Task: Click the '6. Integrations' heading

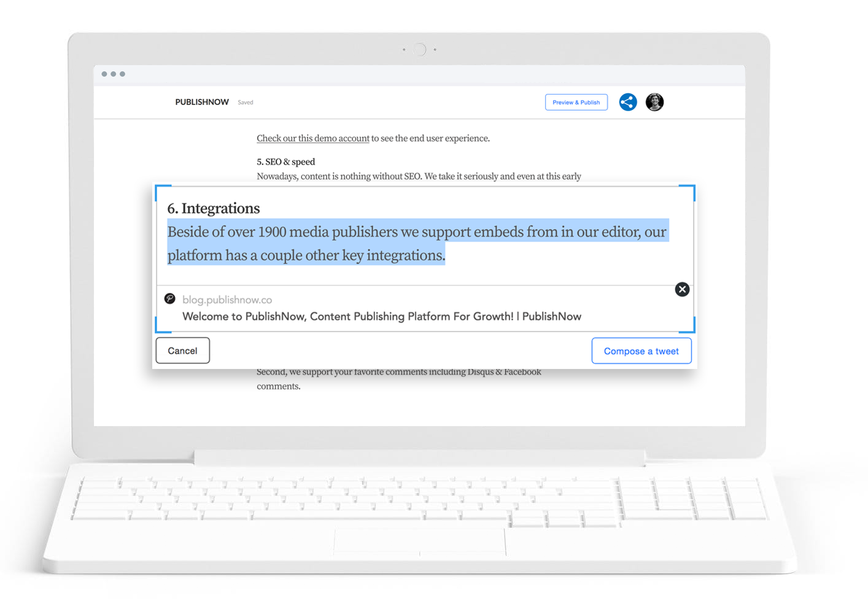Action: click(214, 208)
